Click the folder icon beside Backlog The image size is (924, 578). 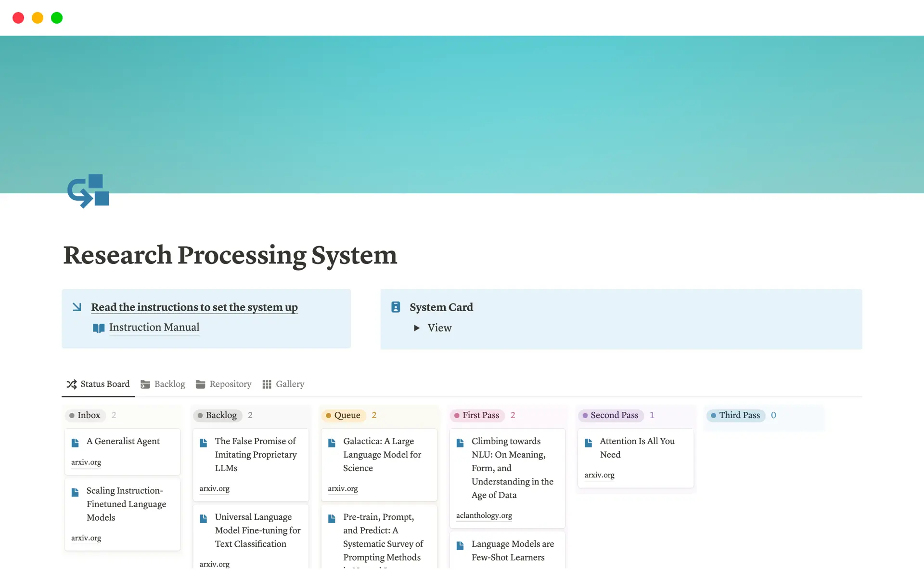coord(146,384)
